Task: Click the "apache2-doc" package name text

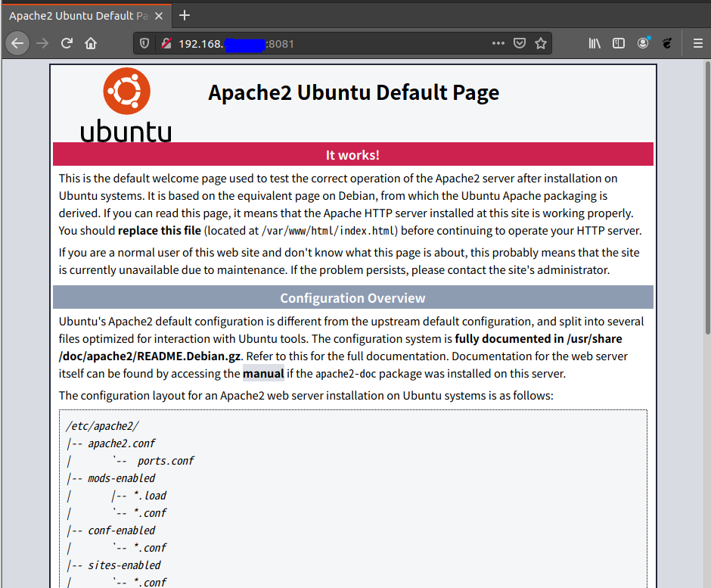Action: (x=346, y=374)
